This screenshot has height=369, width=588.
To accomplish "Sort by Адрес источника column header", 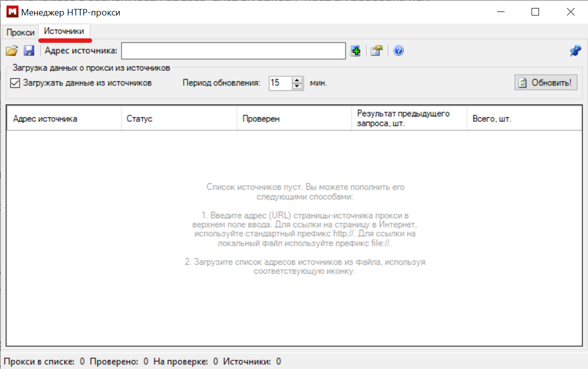I will pyautogui.click(x=64, y=119).
